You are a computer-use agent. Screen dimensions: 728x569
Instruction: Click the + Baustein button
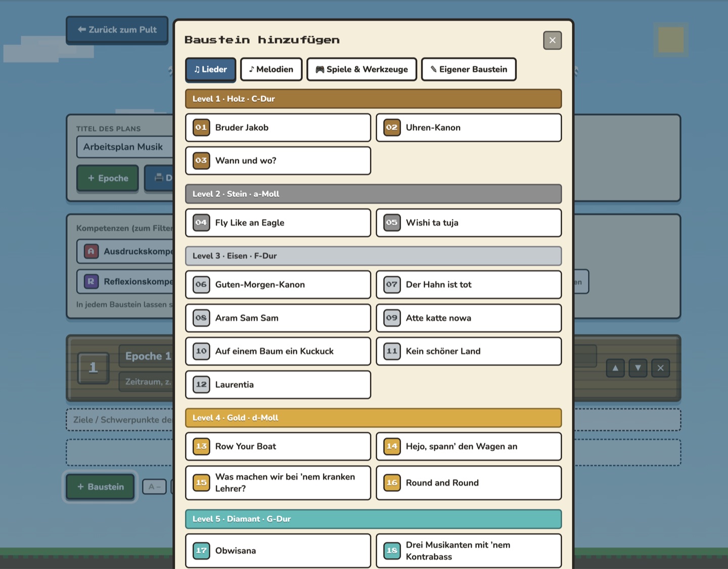tap(101, 487)
